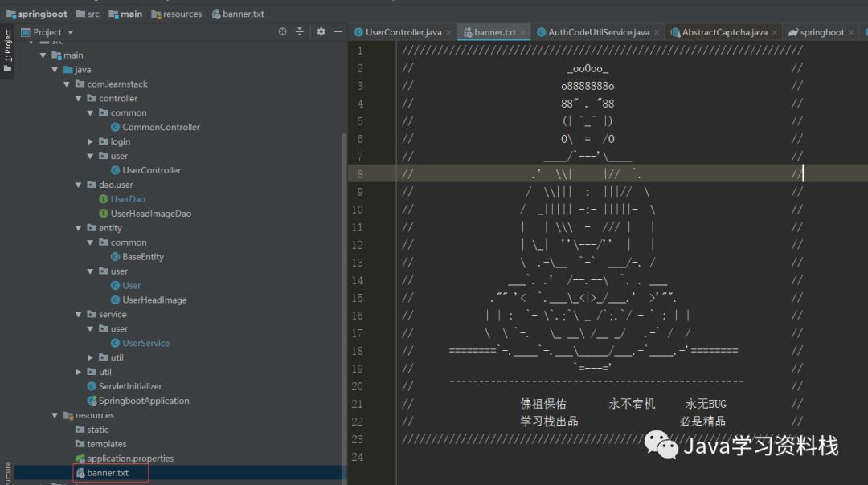Close the UserController.java tab
This screenshot has height=485, width=868.
pos(448,33)
